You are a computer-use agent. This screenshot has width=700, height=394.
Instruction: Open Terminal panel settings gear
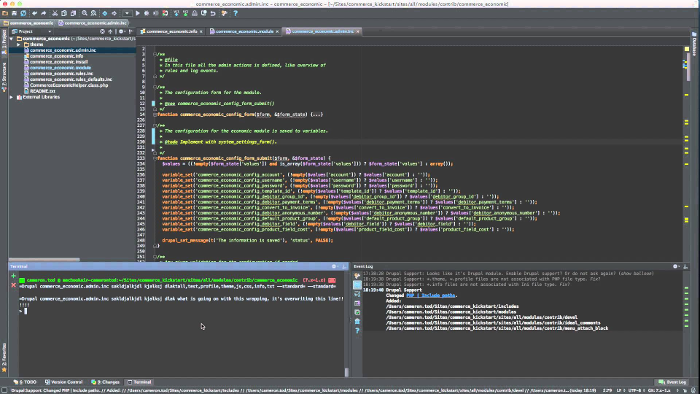pos(334,266)
